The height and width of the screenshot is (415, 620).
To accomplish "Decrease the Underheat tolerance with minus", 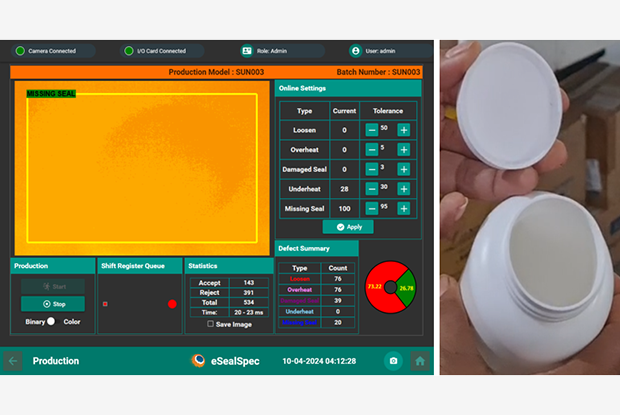I will pyautogui.click(x=370, y=189).
